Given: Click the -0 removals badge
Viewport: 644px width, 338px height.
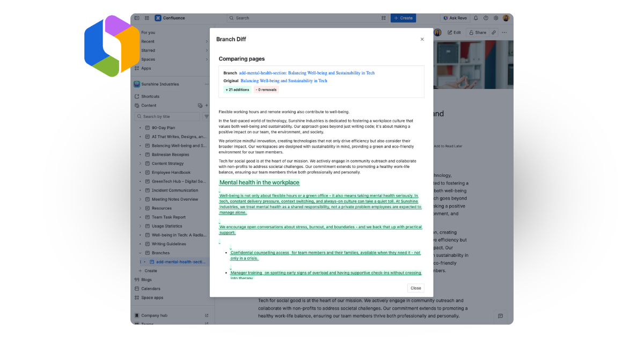Looking at the screenshot, I should coord(266,90).
